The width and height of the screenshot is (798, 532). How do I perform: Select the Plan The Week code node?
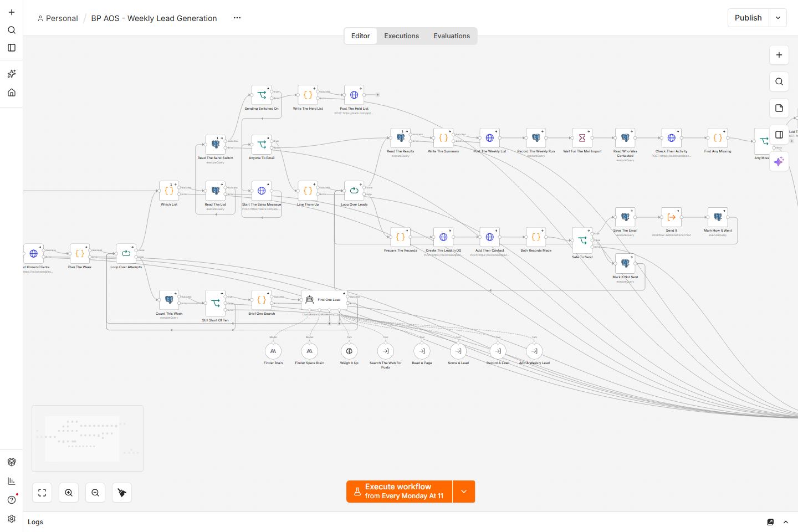(x=80, y=253)
